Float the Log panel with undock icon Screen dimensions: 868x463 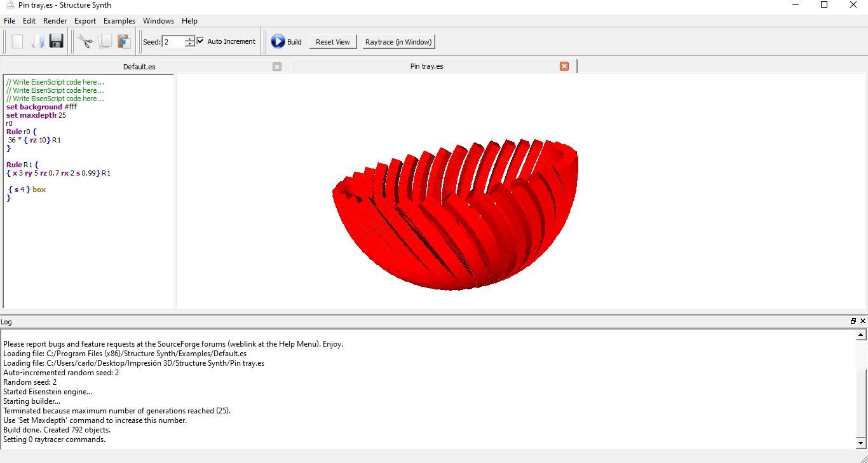(x=853, y=321)
